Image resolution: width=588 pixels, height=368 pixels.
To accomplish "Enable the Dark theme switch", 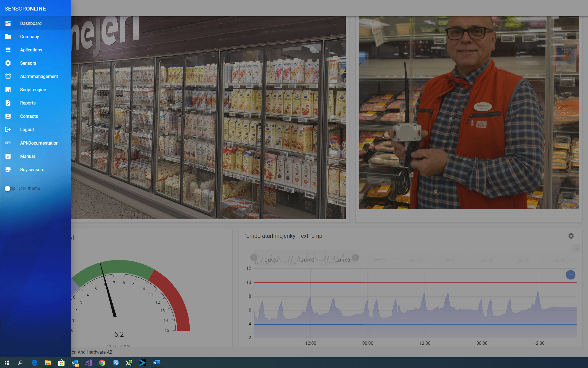I will click(x=9, y=188).
